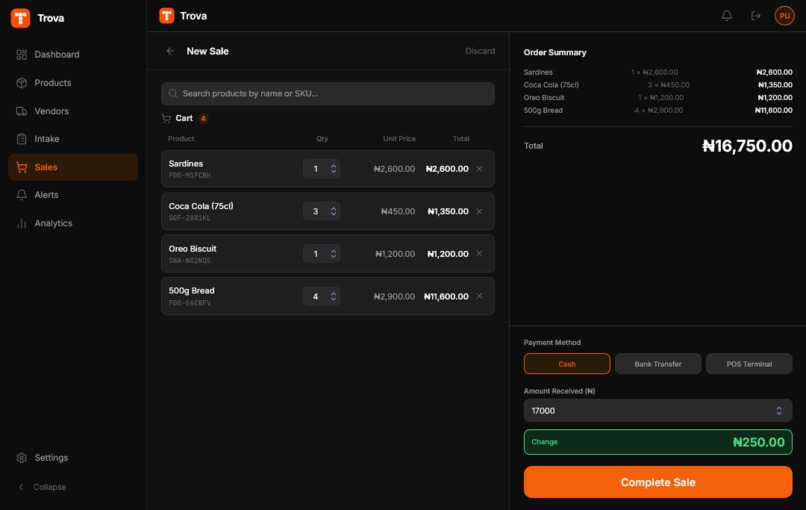
Task: Select Cash payment method
Action: (x=567, y=363)
